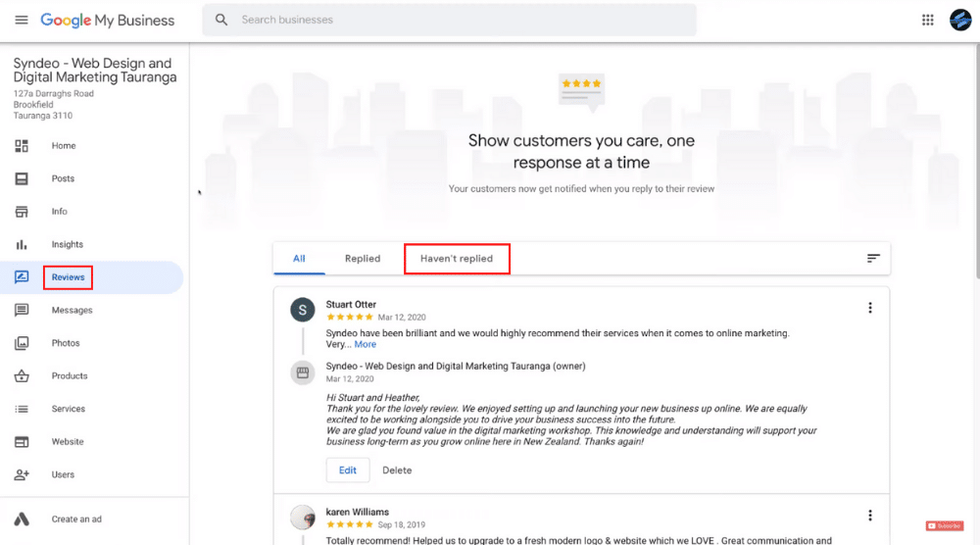Click the owner reply storefront icon
980x545 pixels.
(303, 373)
